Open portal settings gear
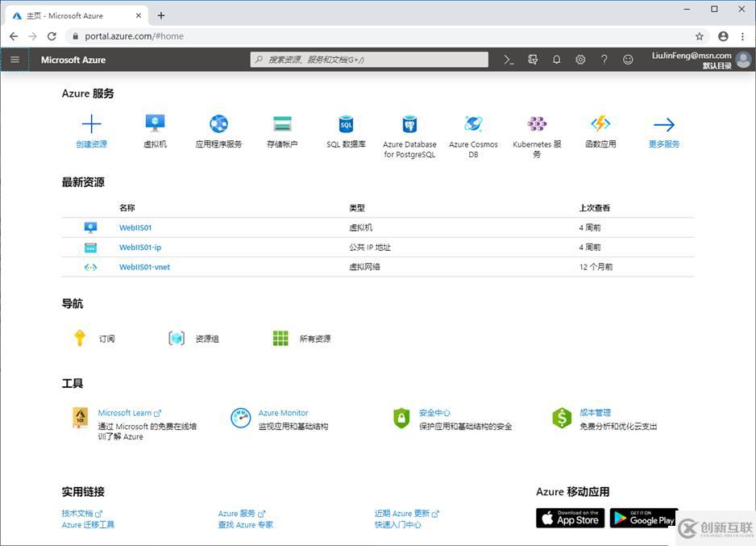The image size is (756, 546). [580, 60]
